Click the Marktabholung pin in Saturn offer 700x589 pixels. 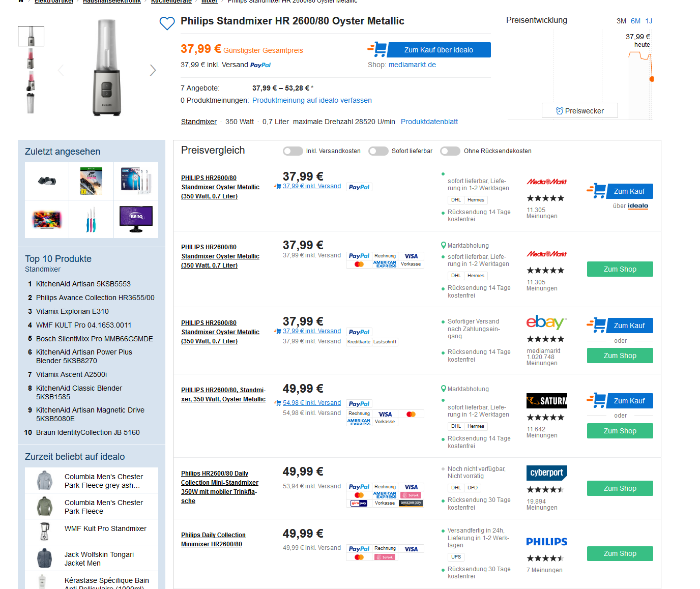click(444, 389)
